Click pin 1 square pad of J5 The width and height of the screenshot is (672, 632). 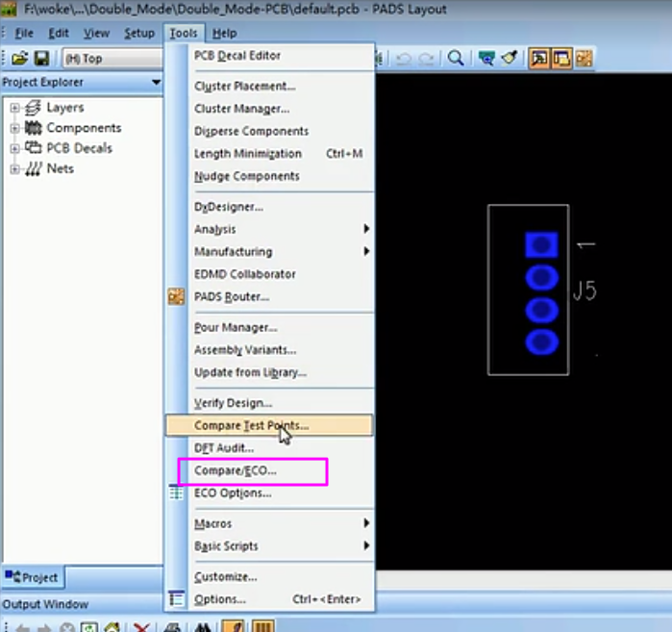(541, 245)
